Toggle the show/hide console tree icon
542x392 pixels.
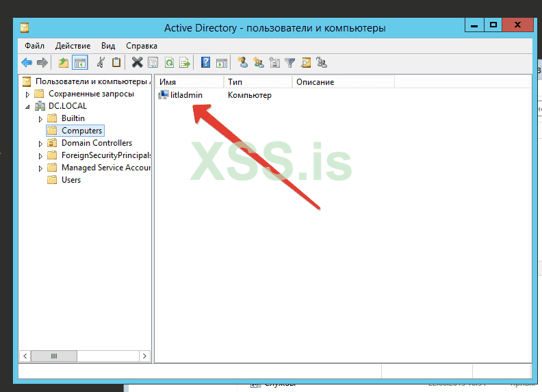pyautogui.click(x=80, y=62)
